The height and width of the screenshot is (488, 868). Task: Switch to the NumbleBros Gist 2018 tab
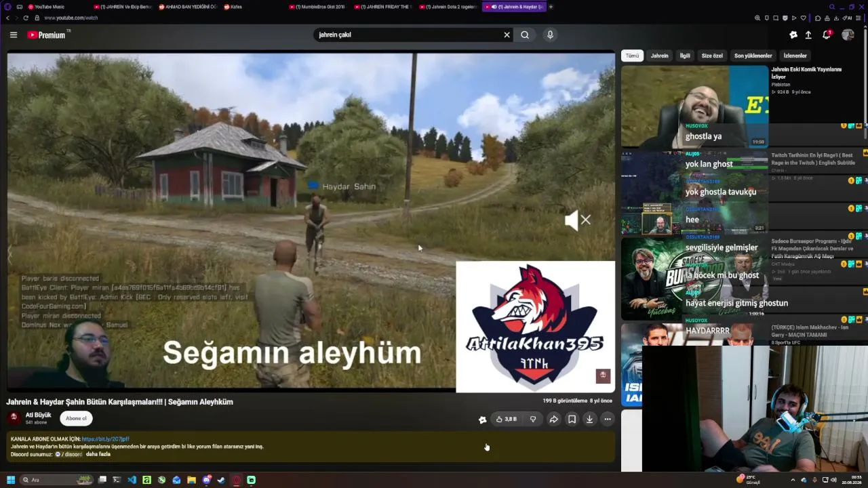tap(317, 7)
